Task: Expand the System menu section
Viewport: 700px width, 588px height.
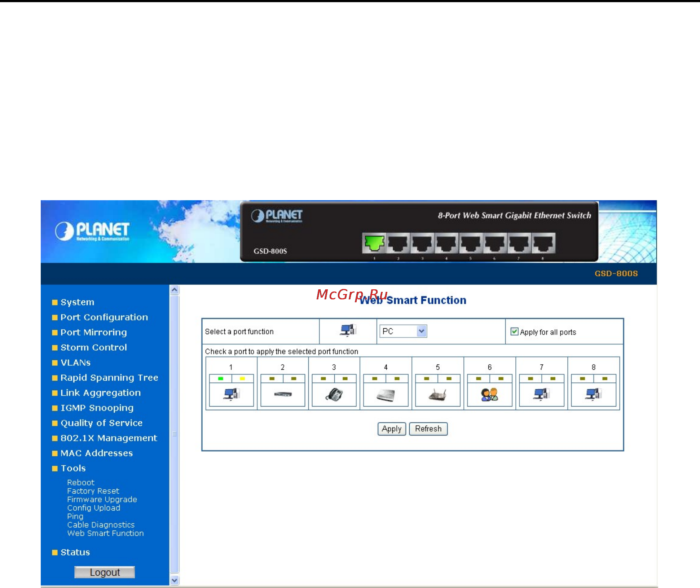Action: pos(77,302)
